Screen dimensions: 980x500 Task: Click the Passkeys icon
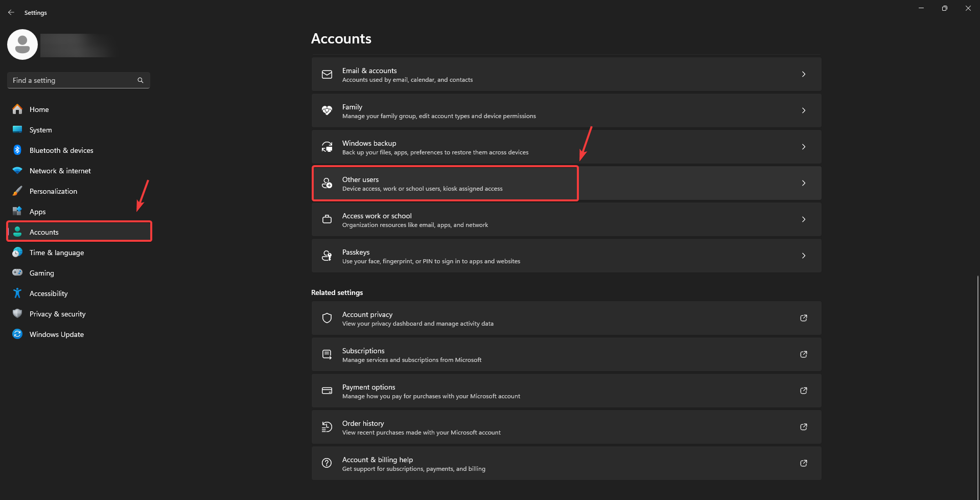[x=327, y=256]
